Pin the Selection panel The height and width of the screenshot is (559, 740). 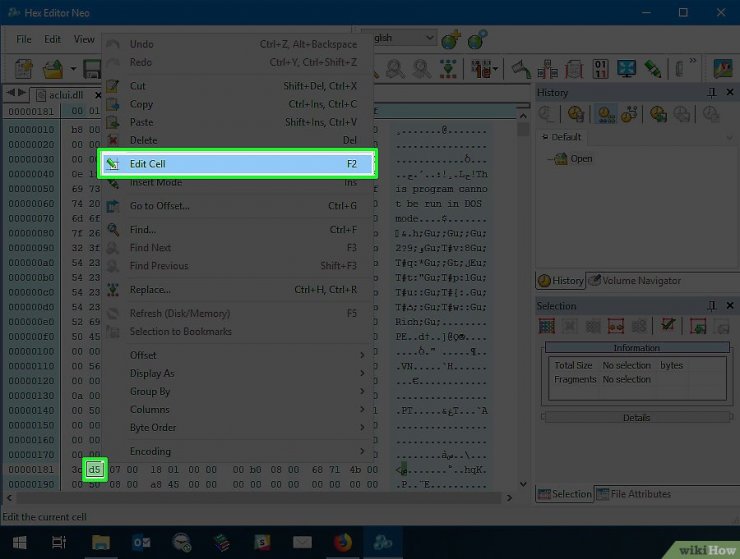(x=712, y=306)
